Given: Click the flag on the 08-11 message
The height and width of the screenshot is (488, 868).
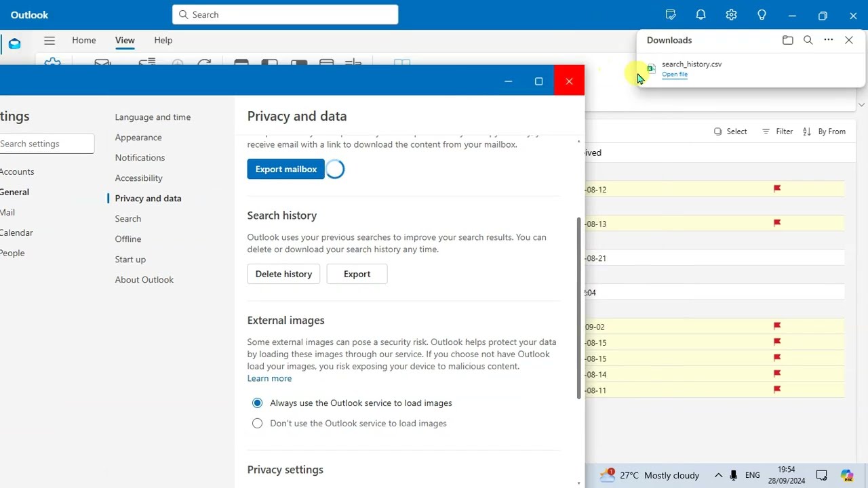Looking at the screenshot, I should coord(777,390).
